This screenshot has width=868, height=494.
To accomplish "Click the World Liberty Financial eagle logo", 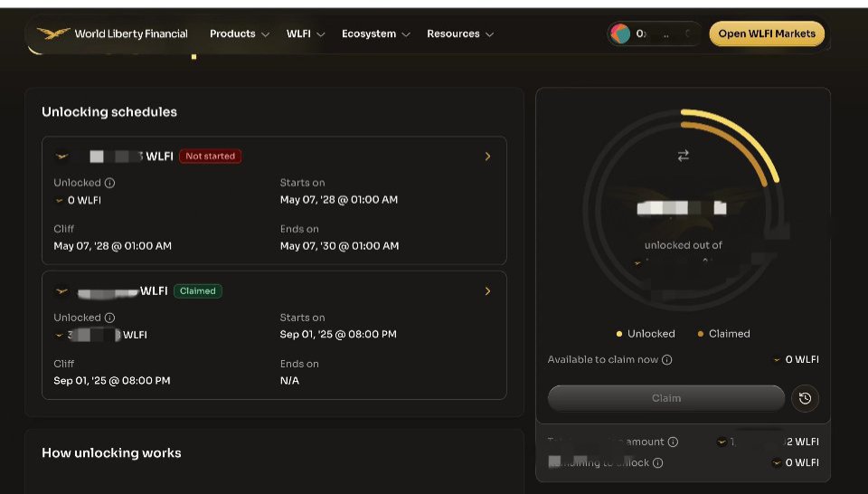I will pos(53,33).
